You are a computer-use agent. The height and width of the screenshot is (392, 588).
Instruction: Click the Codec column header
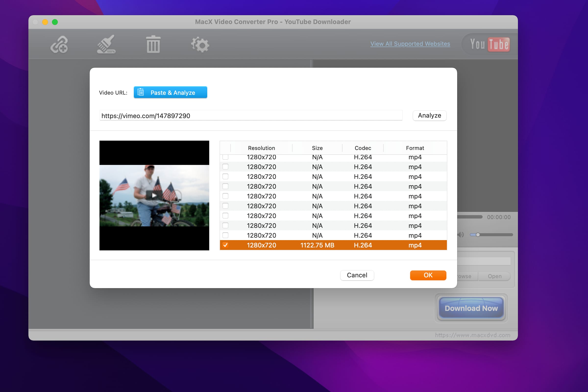pos(363,148)
